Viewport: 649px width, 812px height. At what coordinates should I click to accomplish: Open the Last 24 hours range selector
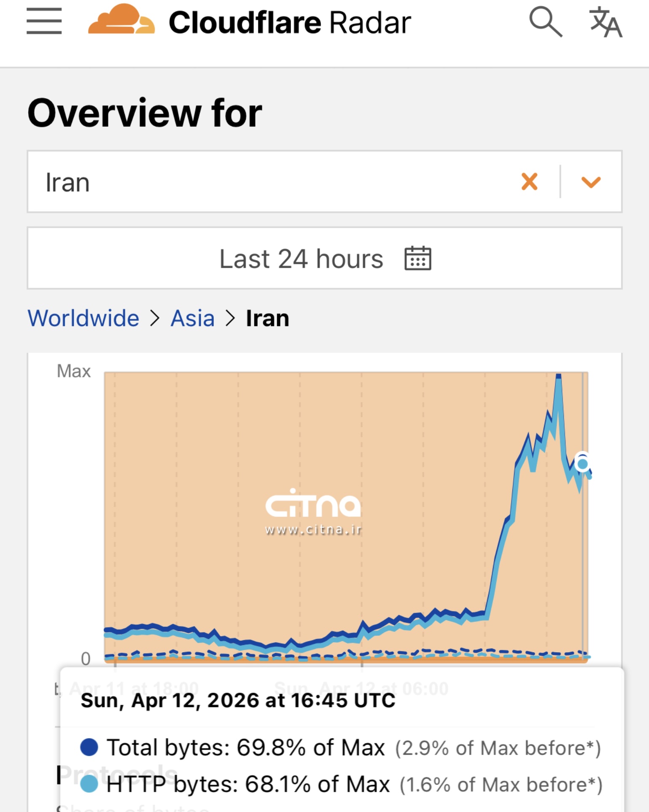pos(301,258)
